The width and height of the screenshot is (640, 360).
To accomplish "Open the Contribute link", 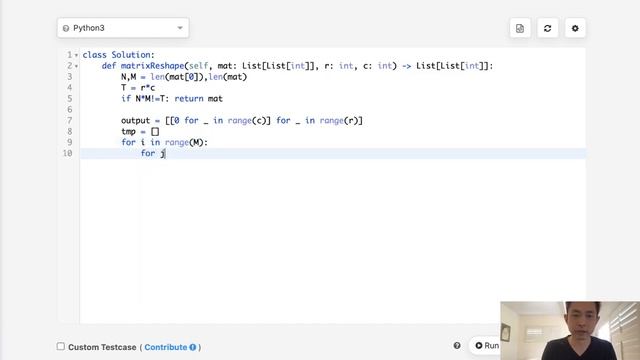I will click(x=165, y=347).
